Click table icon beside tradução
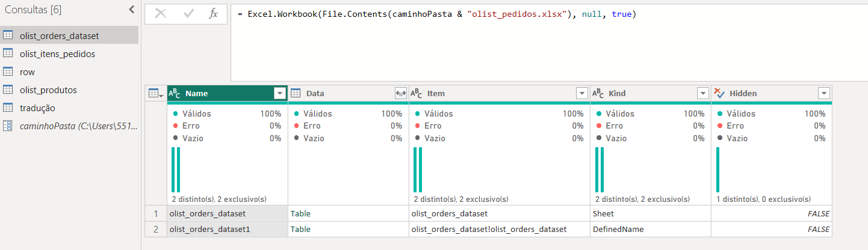The height and width of the screenshot is (250, 868). (8, 108)
